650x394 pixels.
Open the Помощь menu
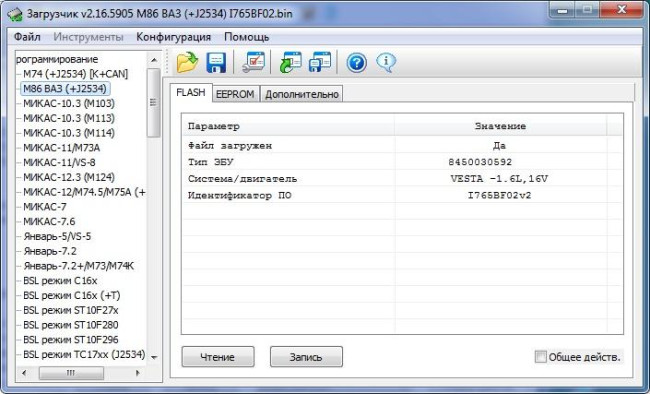click(247, 37)
